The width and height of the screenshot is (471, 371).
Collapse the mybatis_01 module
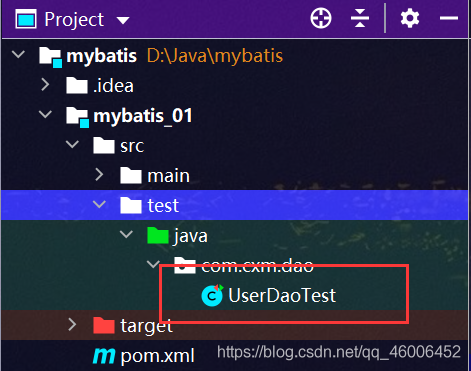pyautogui.click(x=45, y=114)
